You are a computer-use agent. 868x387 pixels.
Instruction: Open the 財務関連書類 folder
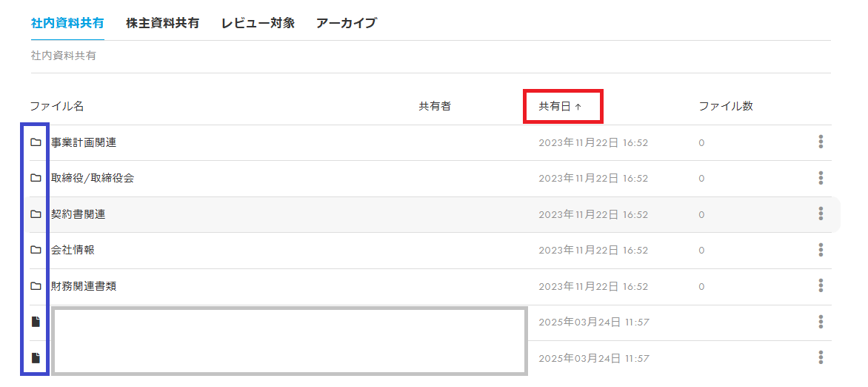84,286
